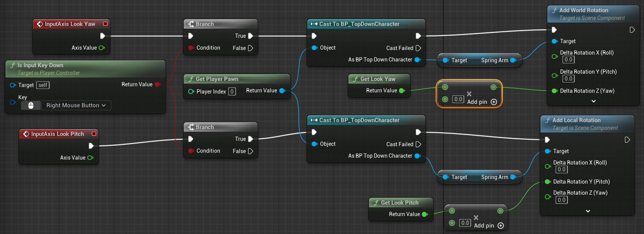Screen dimensions: 644x234
Task: Select the Add World Rotation node title
Action: coord(584,10)
